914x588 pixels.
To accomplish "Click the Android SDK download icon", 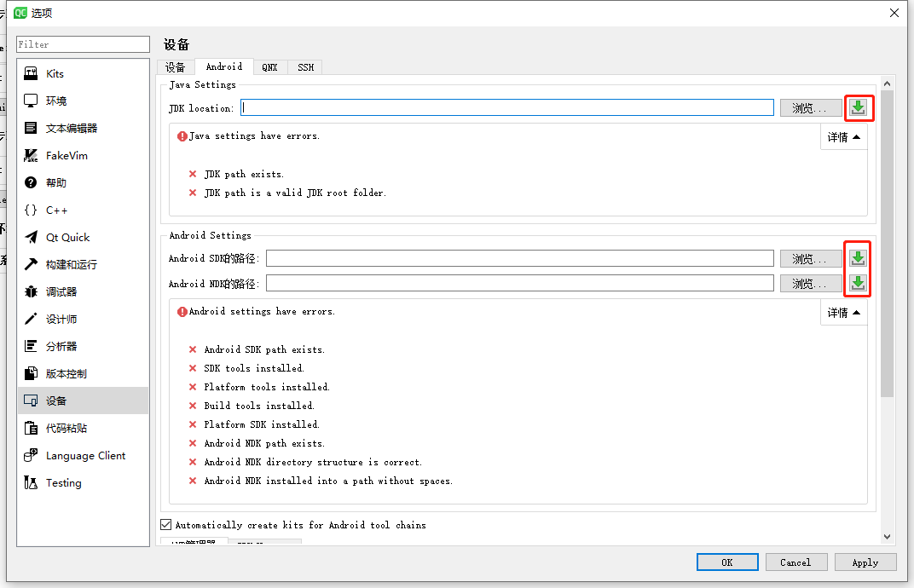I will coord(858,257).
